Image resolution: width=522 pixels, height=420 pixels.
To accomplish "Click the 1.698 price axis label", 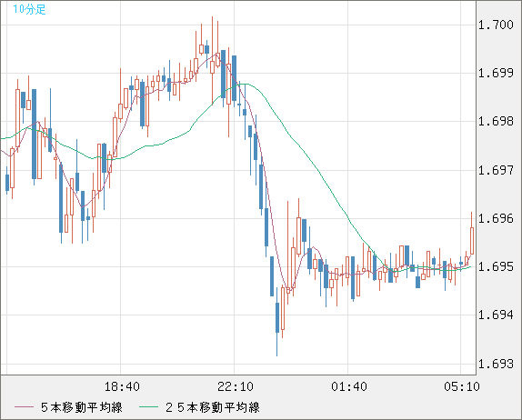I will 496,121.
